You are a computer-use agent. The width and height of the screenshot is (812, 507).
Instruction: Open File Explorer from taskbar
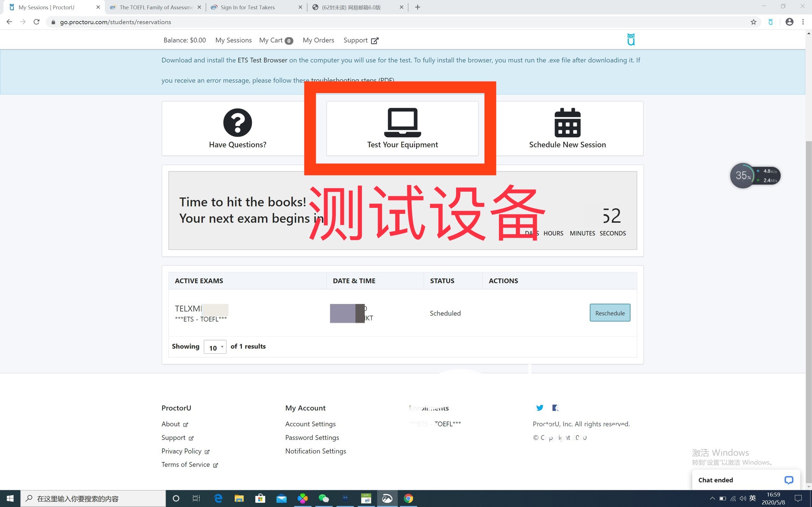(239, 499)
